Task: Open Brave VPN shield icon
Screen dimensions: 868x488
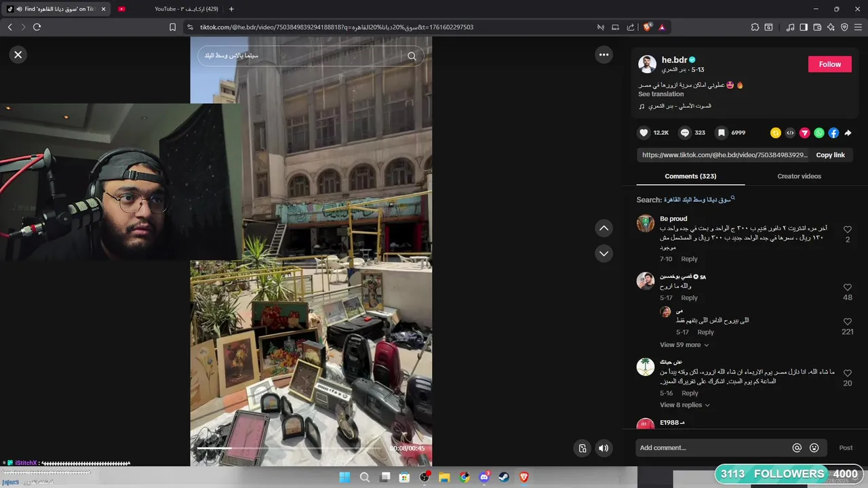Action: coord(844,27)
